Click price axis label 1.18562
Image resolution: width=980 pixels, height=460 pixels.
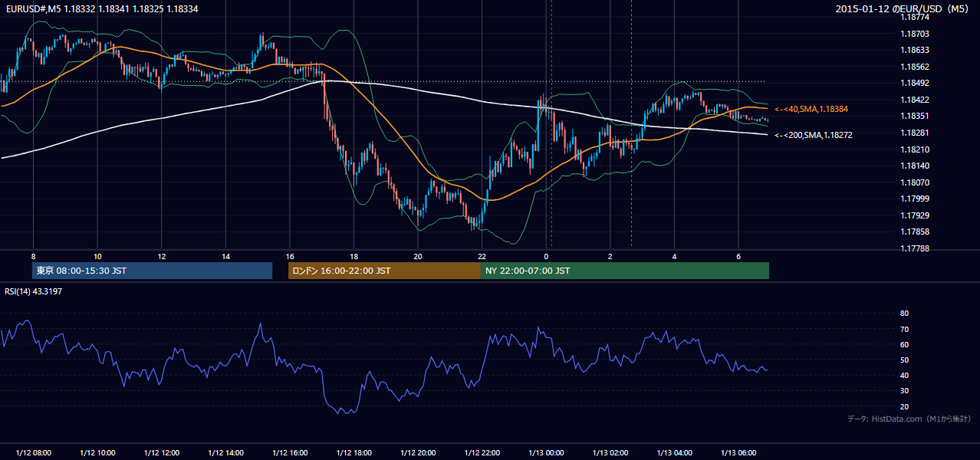click(915, 67)
